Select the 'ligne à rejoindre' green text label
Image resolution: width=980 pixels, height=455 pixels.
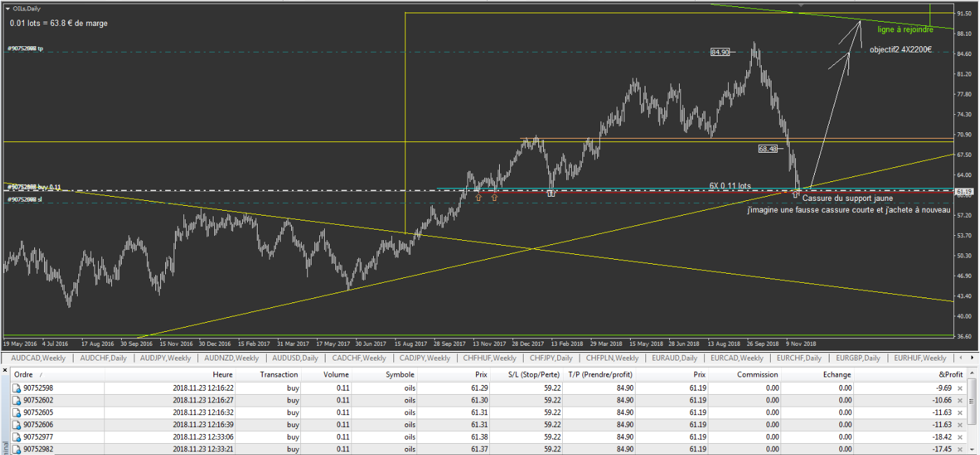tap(905, 29)
